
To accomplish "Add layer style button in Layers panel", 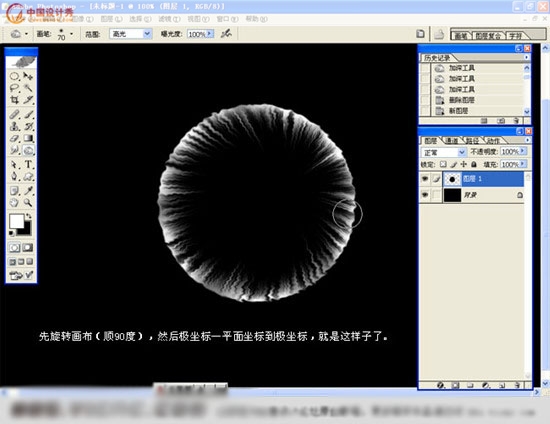I will tap(441, 385).
